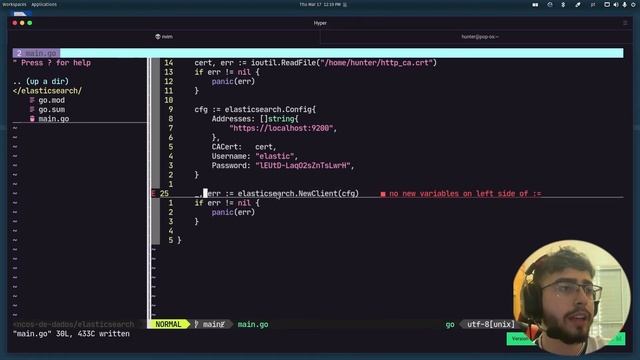
Task: Click the Username value 'elastic'
Action: (275, 156)
